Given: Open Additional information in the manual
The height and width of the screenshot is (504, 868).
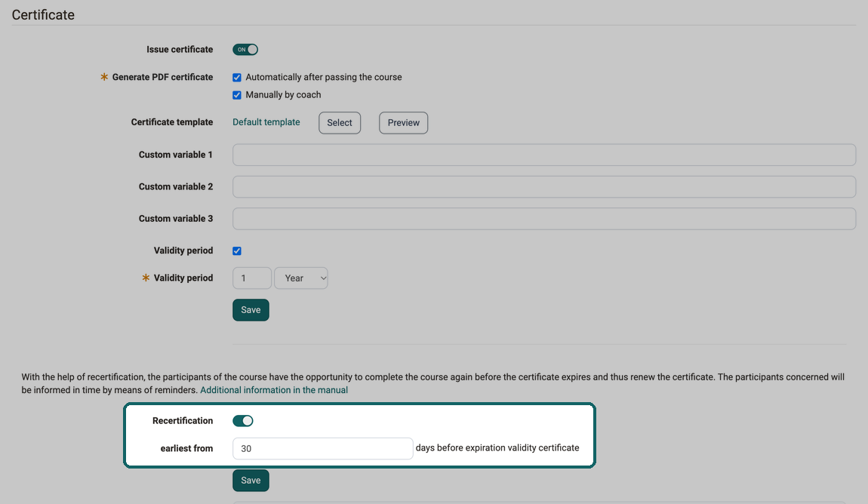Looking at the screenshot, I should [274, 390].
